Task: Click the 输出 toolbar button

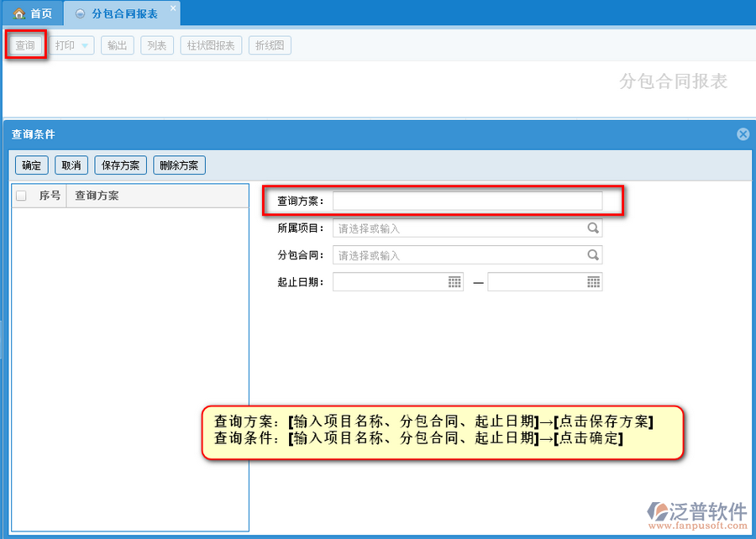Action: (x=117, y=45)
